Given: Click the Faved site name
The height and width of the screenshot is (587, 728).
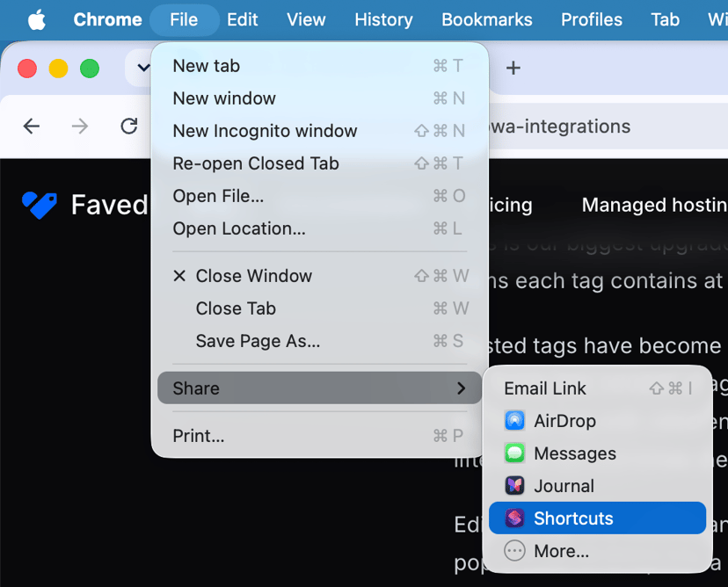Looking at the screenshot, I should 110,205.
